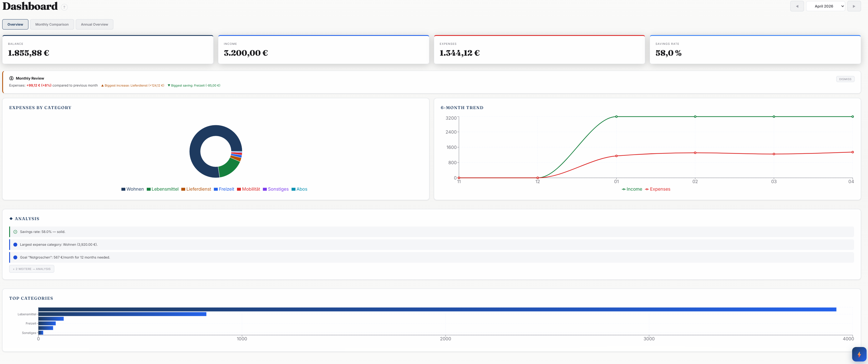Toggle Lebensmittel legend entry in donut chart

pos(162,189)
